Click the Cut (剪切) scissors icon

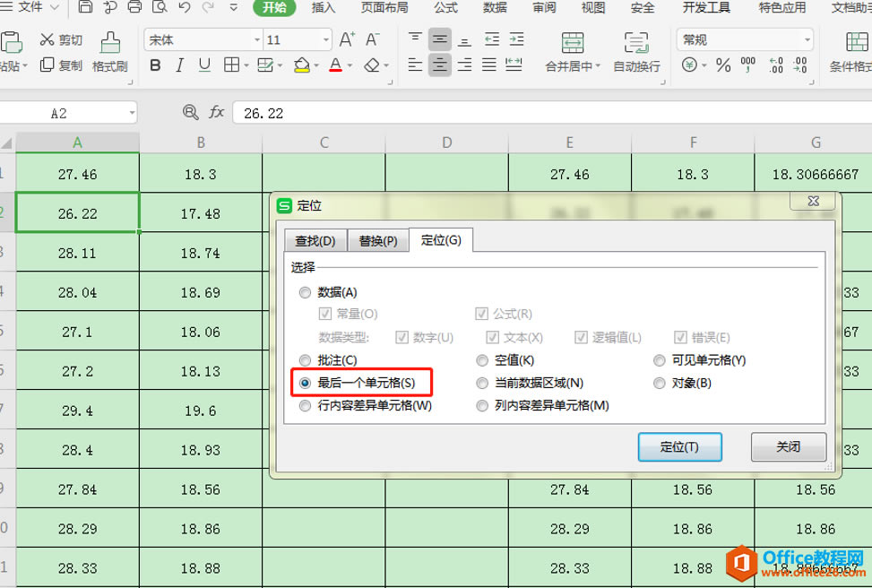[x=47, y=39]
